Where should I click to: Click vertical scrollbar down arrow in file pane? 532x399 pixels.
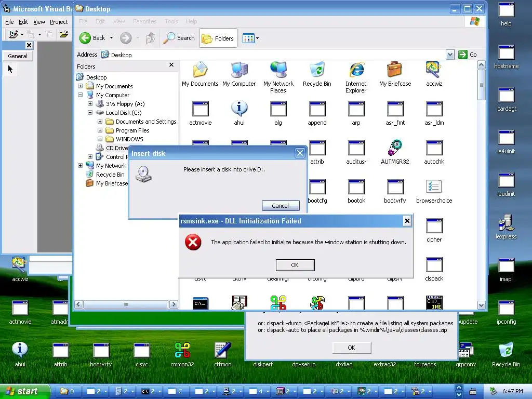(481, 305)
